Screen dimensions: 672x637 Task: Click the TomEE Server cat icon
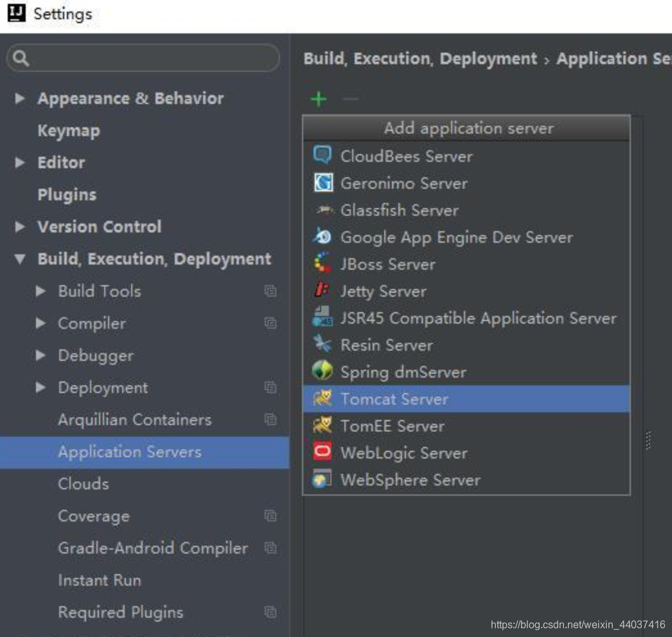tap(323, 425)
